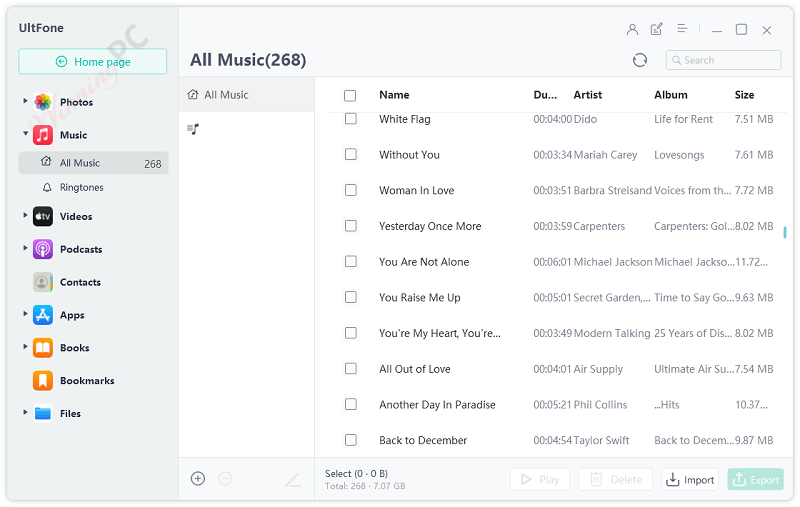Click the Contacts label in sidebar
This screenshot has height=507, width=800.
tap(80, 283)
